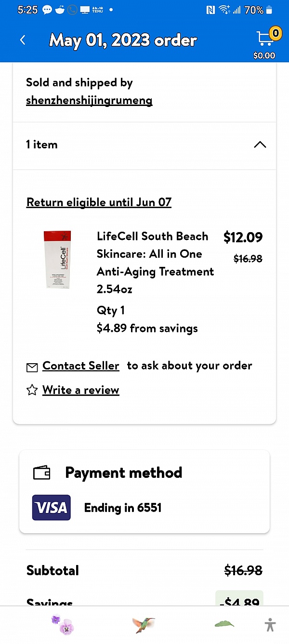This screenshot has height=644, width=289.
Task: Open the LifeCell product thumbnail image
Action: (58, 259)
